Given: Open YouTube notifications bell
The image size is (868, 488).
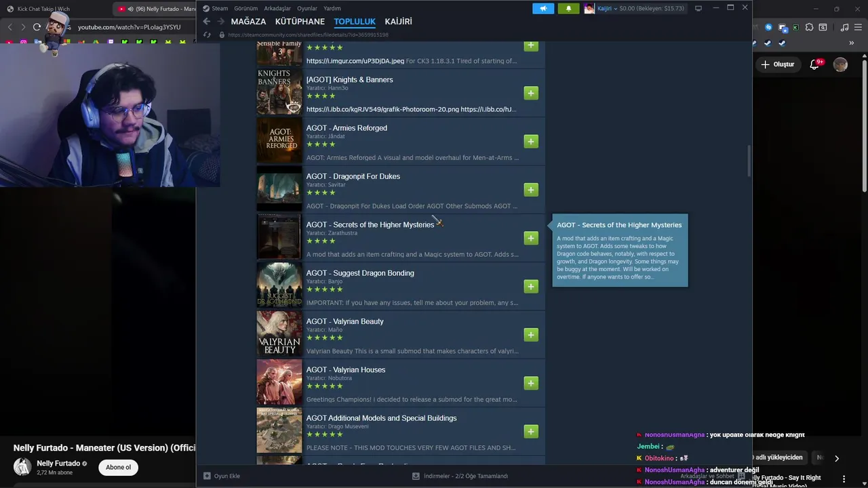Looking at the screenshot, I should point(815,64).
